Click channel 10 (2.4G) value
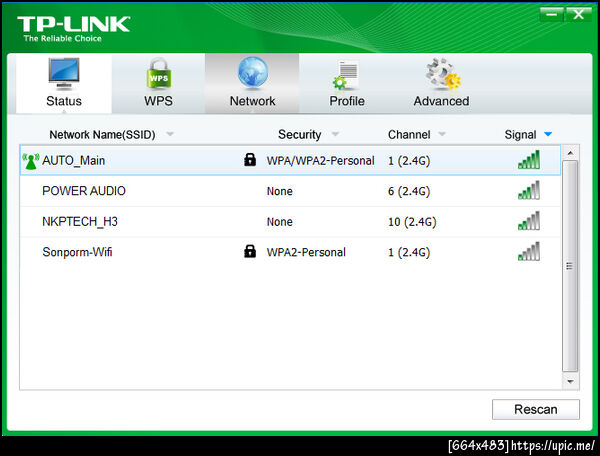 (412, 222)
